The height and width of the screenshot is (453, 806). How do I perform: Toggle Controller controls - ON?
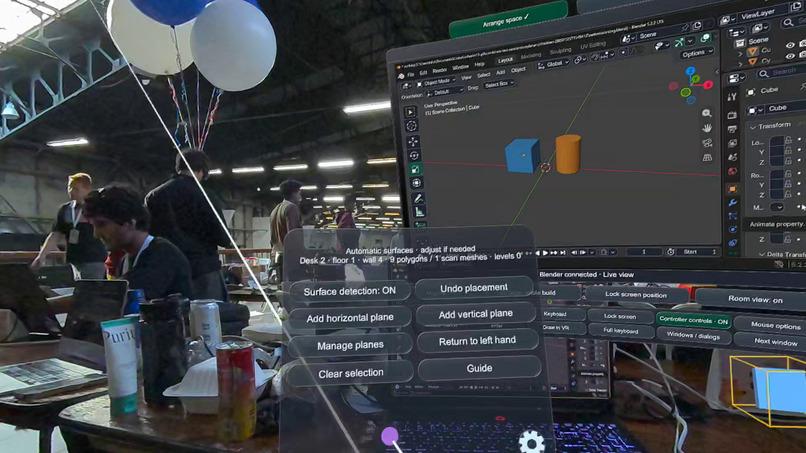coord(693,320)
